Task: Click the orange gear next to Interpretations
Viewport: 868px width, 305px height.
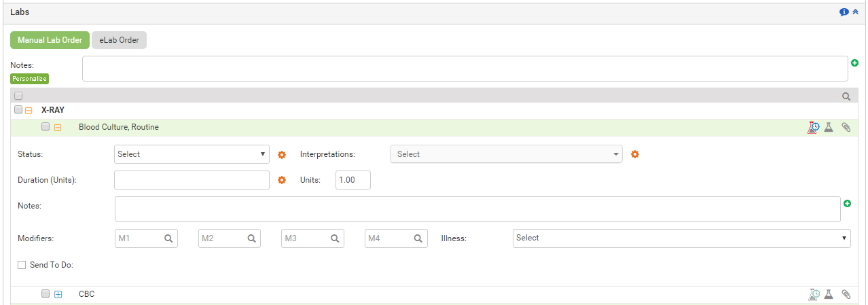Action: pos(635,154)
